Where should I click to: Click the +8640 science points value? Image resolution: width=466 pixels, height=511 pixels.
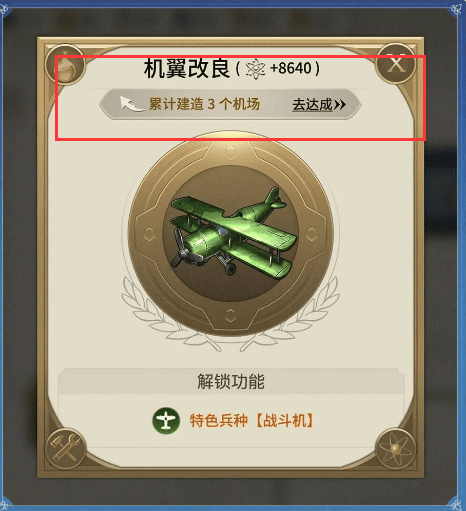[x=291, y=68]
